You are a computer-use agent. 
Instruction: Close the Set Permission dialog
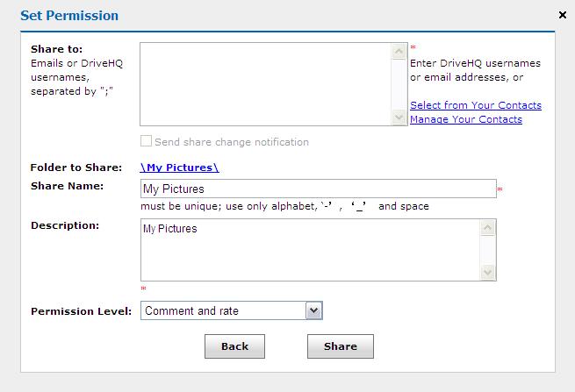pyautogui.click(x=562, y=15)
